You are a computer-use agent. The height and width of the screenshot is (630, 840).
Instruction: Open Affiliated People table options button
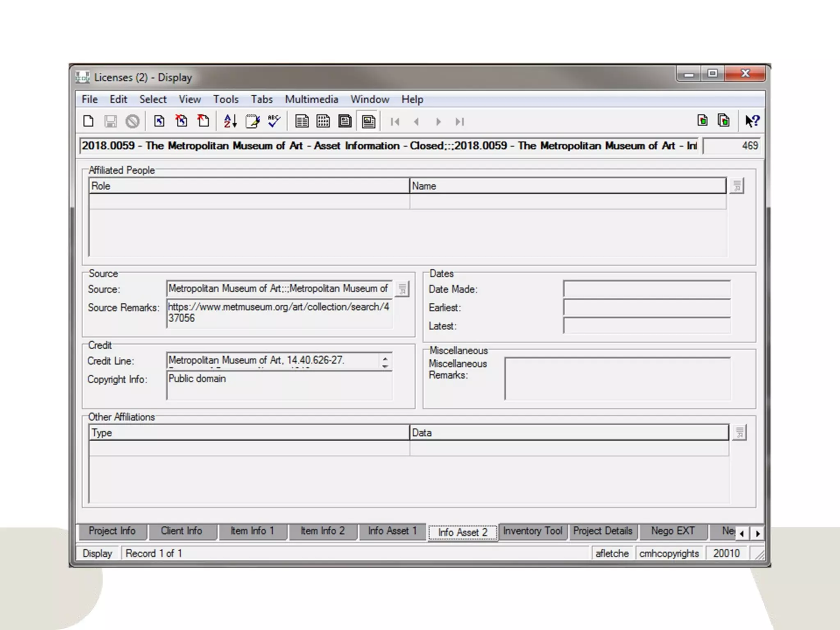[x=737, y=186]
